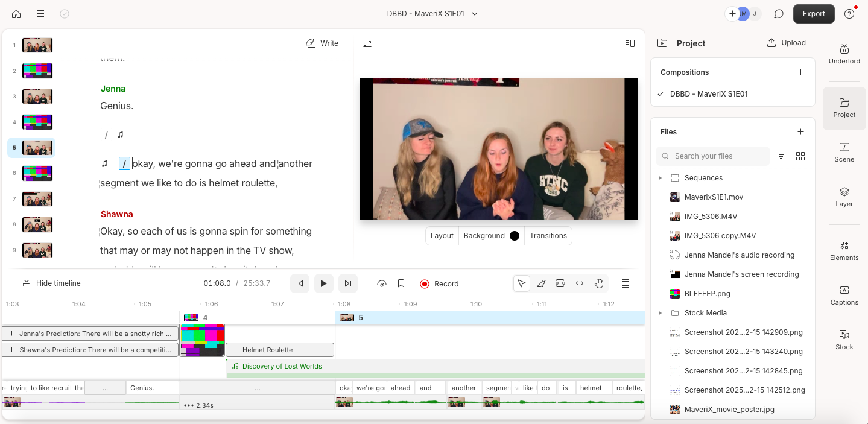Select the hand pan tool
868x424 pixels.
tap(599, 283)
